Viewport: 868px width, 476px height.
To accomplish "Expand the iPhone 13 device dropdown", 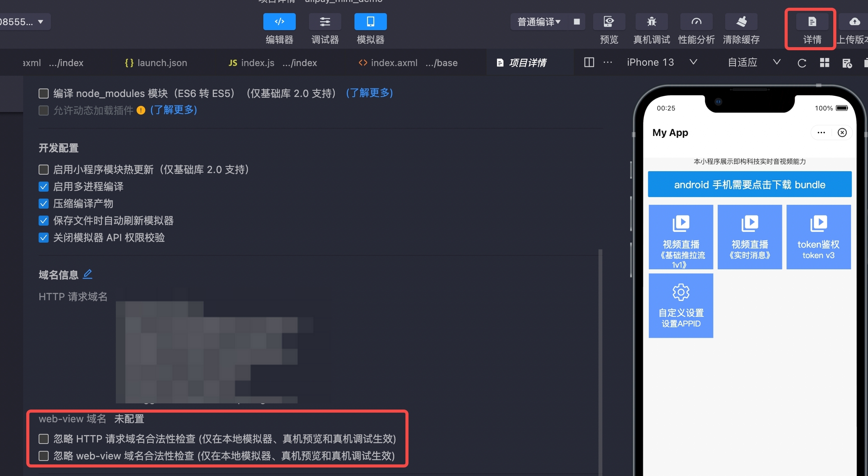I will [693, 62].
